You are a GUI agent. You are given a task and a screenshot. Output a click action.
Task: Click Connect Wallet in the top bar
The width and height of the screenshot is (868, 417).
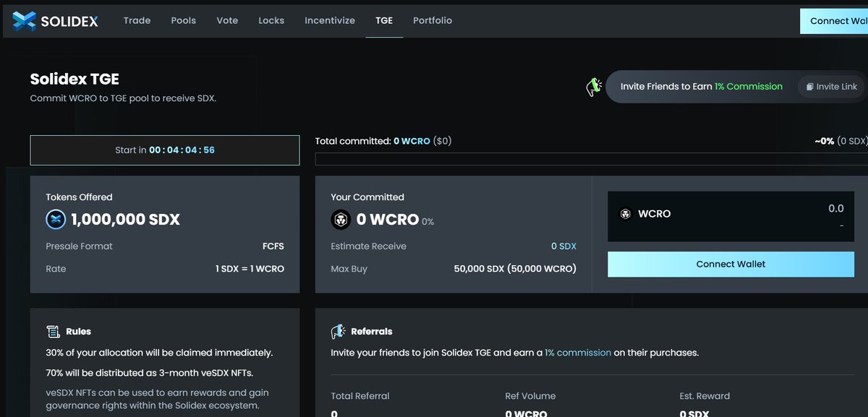pos(834,21)
